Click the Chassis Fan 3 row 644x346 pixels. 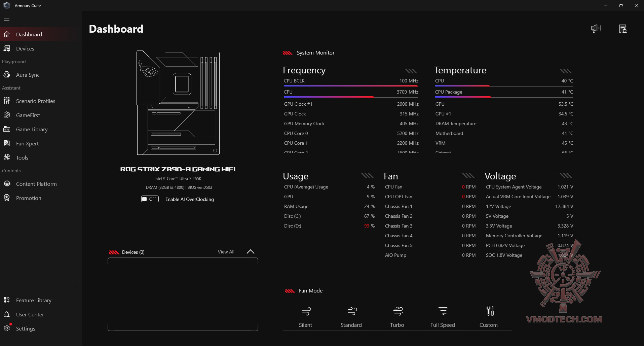coord(430,226)
